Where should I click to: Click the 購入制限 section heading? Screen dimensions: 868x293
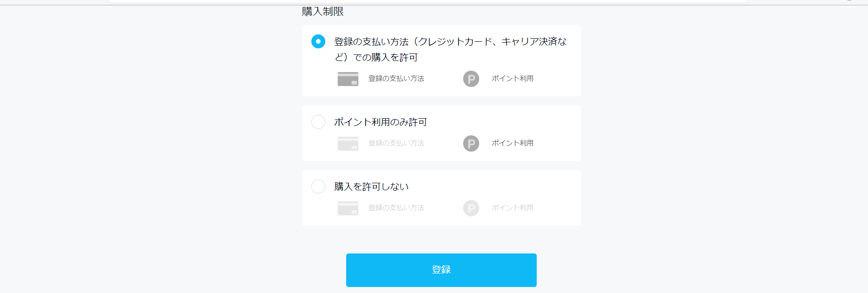tap(323, 12)
